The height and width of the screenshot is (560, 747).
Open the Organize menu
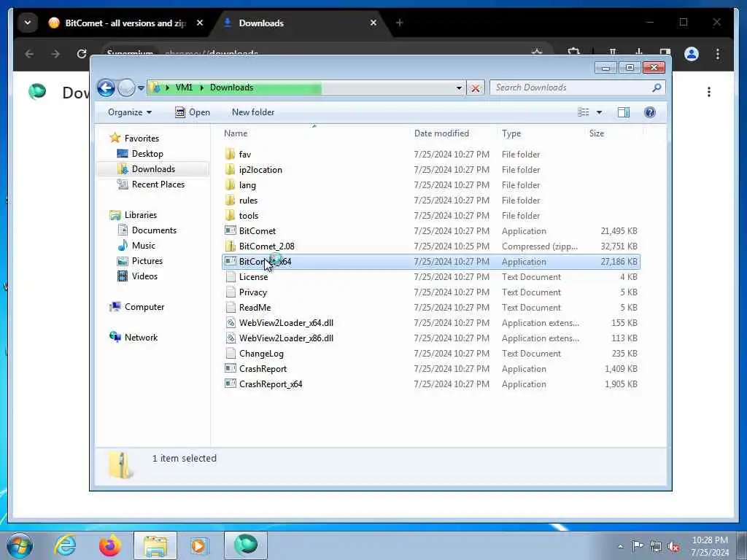(130, 112)
